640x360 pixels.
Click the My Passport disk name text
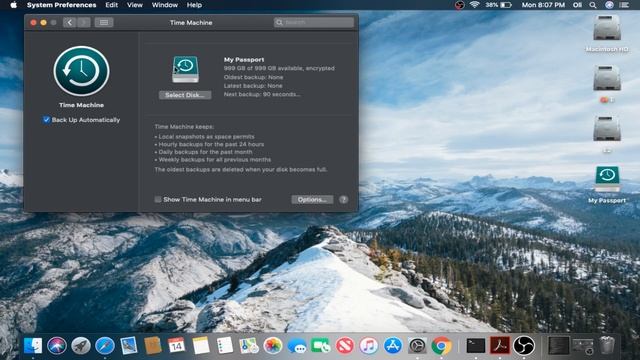click(244, 60)
